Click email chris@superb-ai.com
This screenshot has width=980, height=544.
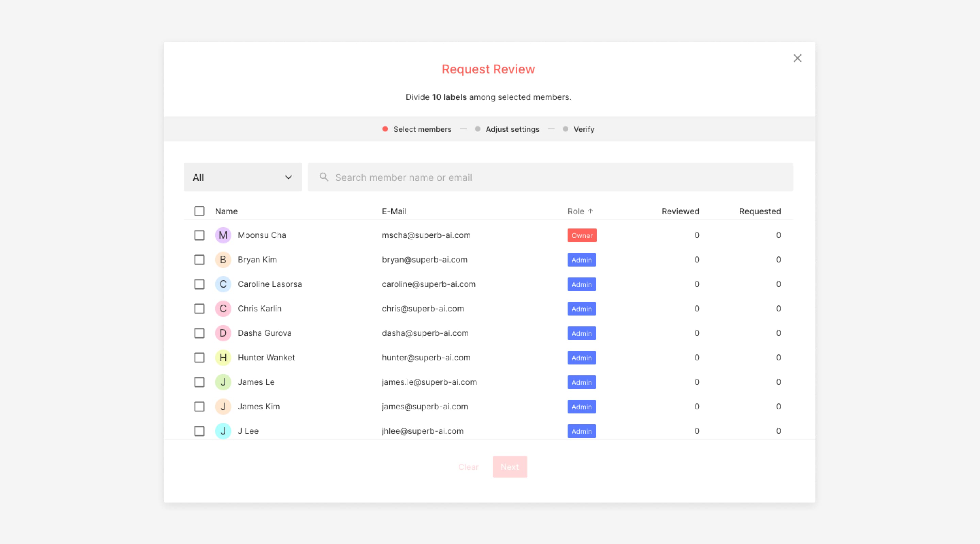pos(423,309)
